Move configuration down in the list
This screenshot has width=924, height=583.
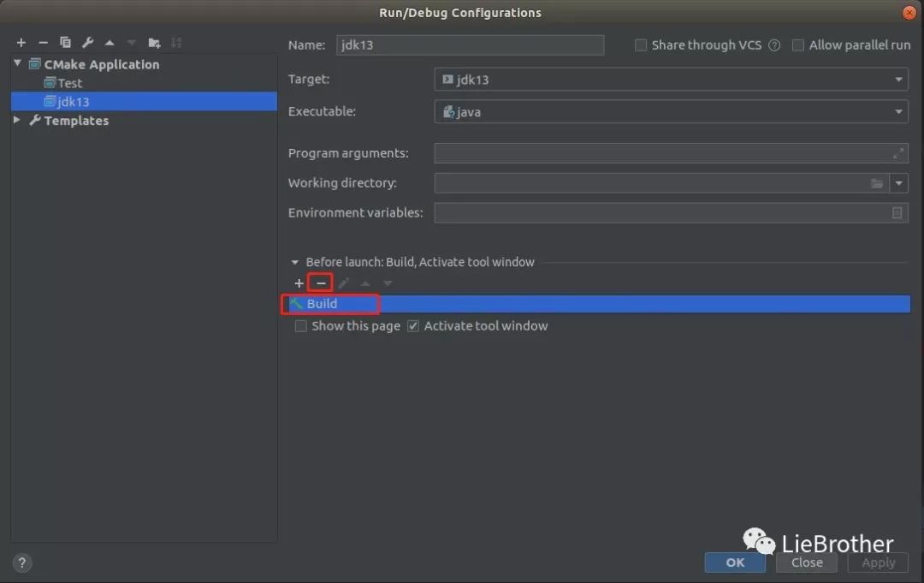tap(132, 43)
